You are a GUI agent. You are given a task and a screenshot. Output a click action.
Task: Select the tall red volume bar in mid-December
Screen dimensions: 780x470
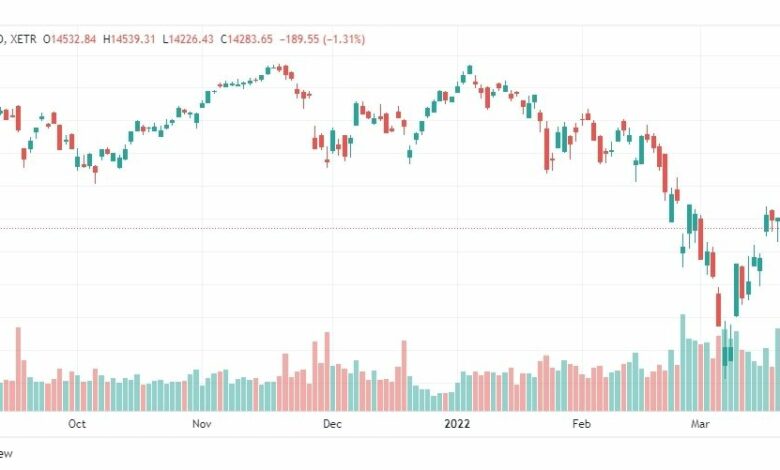[404, 376]
